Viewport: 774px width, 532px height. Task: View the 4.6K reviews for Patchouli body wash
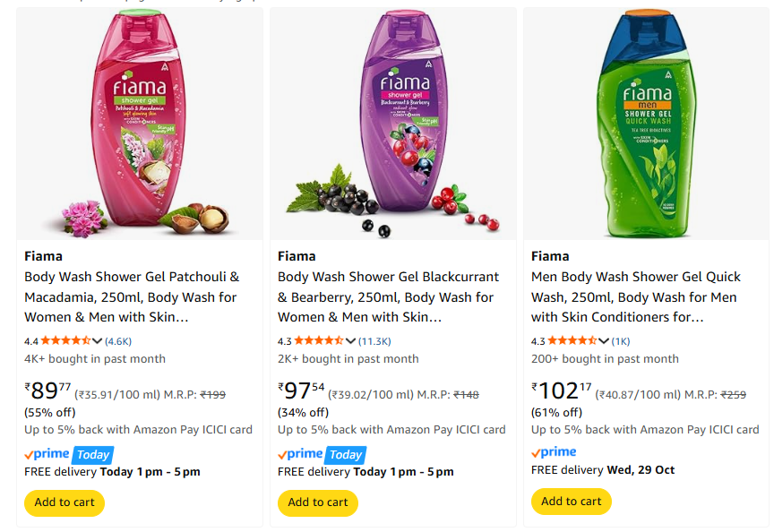click(x=118, y=341)
